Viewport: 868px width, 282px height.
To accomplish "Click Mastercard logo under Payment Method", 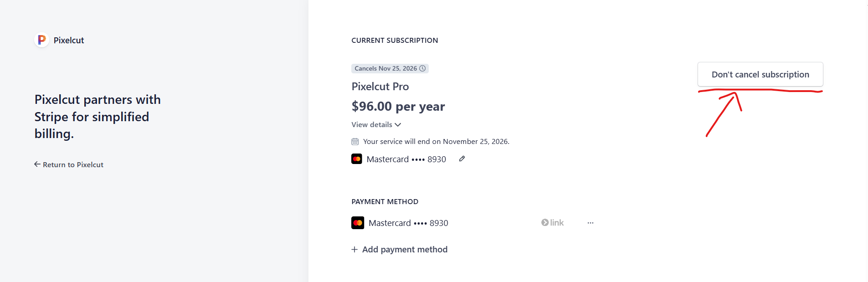I will pyautogui.click(x=358, y=223).
